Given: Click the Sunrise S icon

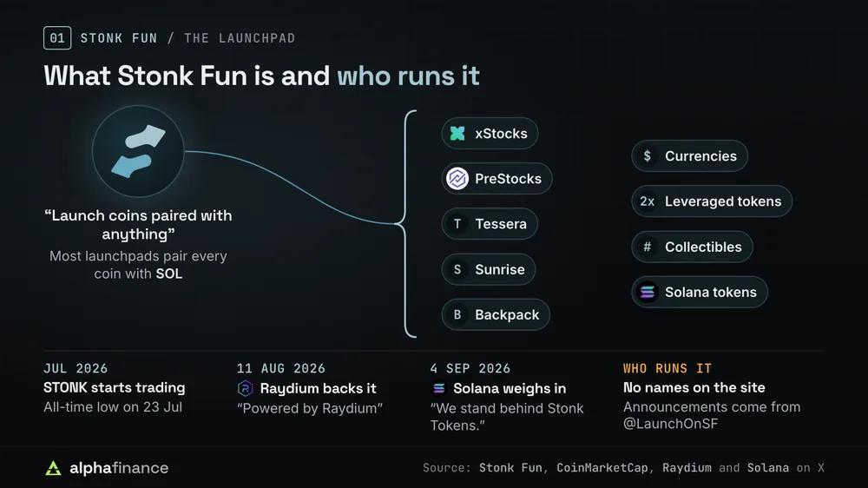Looking at the screenshot, I should pyautogui.click(x=457, y=269).
